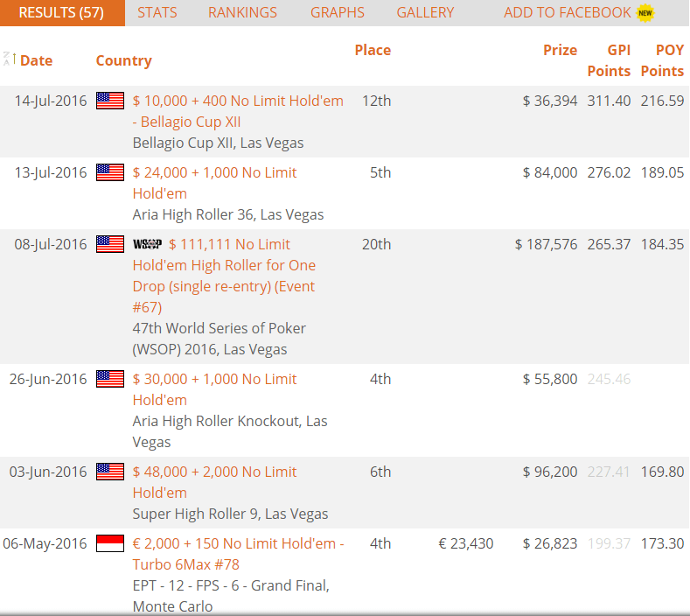The image size is (690, 616).
Task: Click the US flag on the 03-Jun-2016 row
Action: [x=110, y=472]
